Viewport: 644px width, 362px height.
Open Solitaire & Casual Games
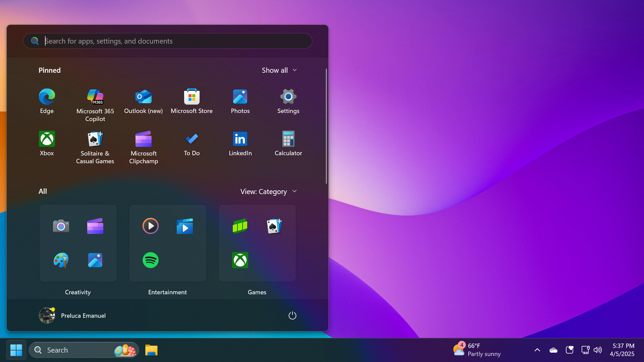[x=95, y=143]
